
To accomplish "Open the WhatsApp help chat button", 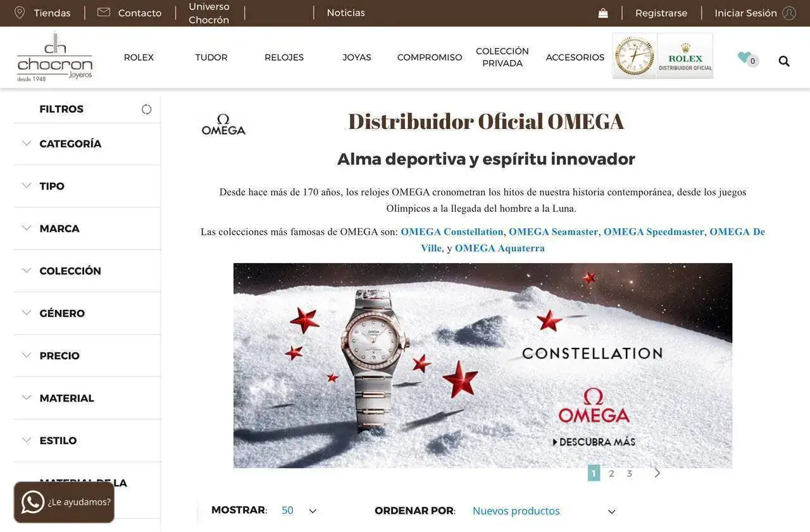I will click(x=64, y=502).
